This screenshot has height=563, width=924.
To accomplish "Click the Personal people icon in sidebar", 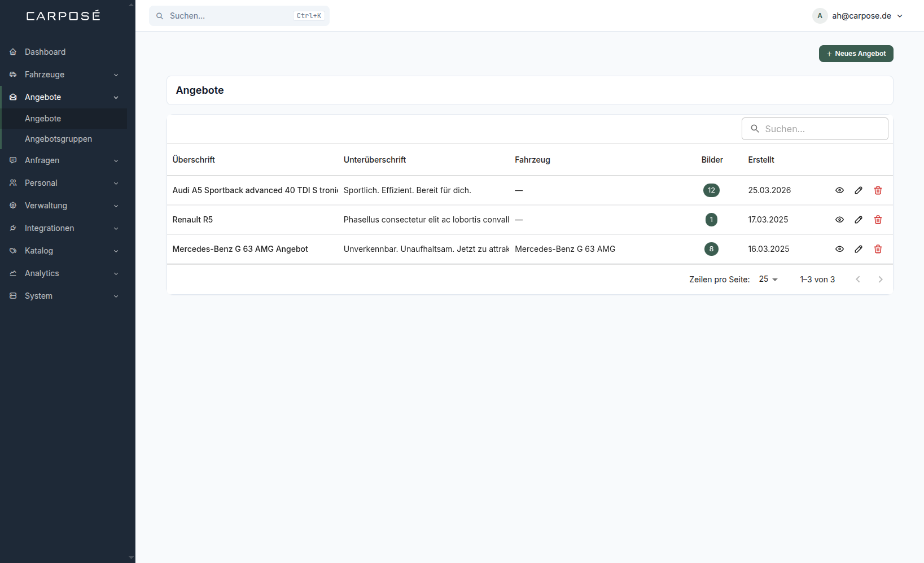I will coord(13,183).
